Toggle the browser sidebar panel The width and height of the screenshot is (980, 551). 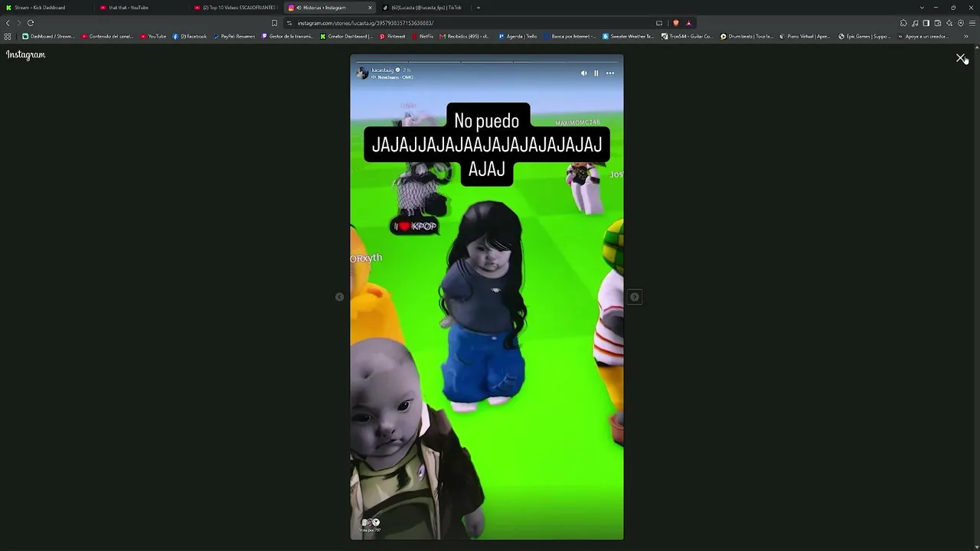pyautogui.click(x=926, y=23)
